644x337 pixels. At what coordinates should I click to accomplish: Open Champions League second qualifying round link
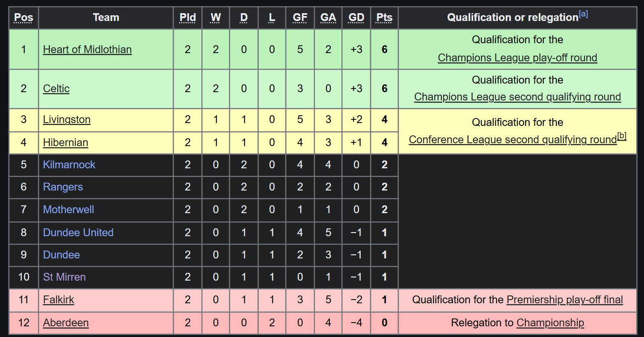518,97
